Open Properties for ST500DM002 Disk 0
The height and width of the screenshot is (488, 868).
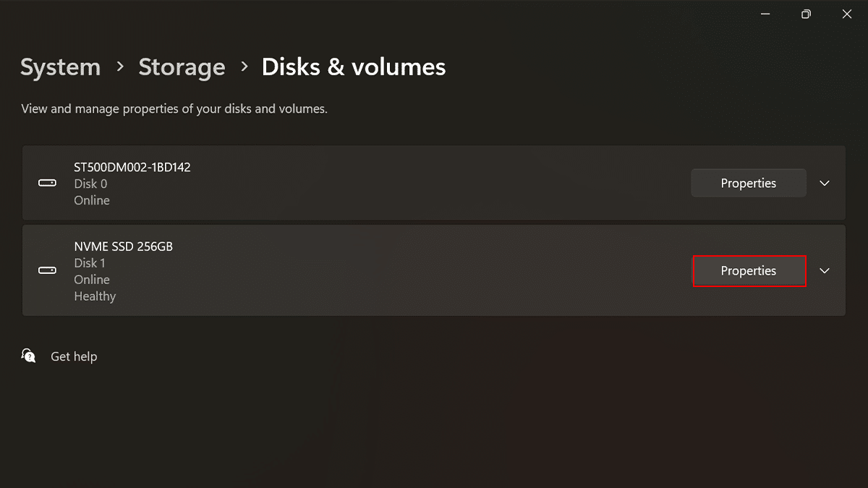click(748, 183)
